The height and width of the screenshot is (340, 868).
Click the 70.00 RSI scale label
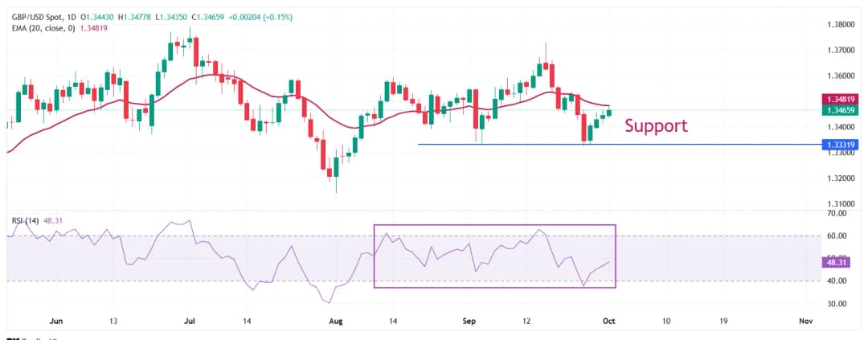point(837,214)
